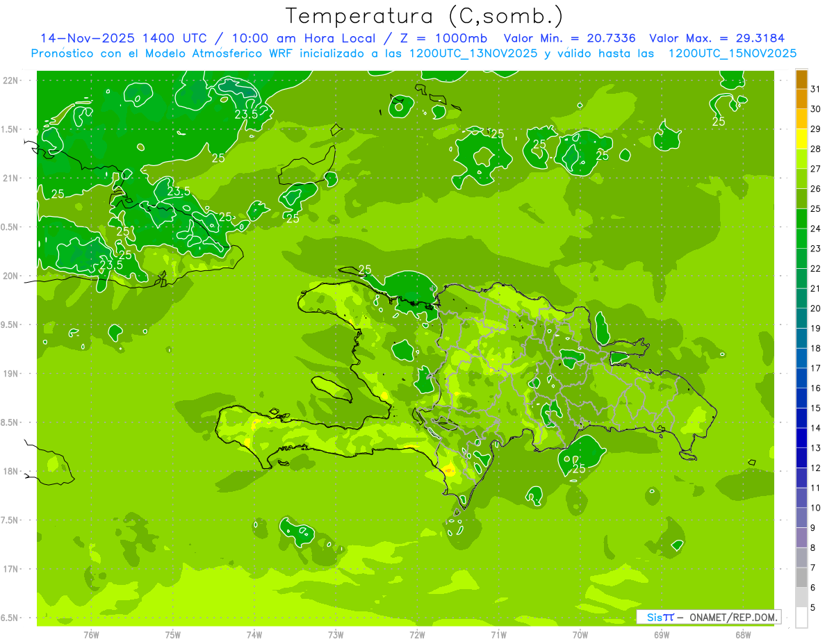Click the 'Temperatura (C,somb.)' title
This screenshot has height=644, width=834.
point(425,15)
